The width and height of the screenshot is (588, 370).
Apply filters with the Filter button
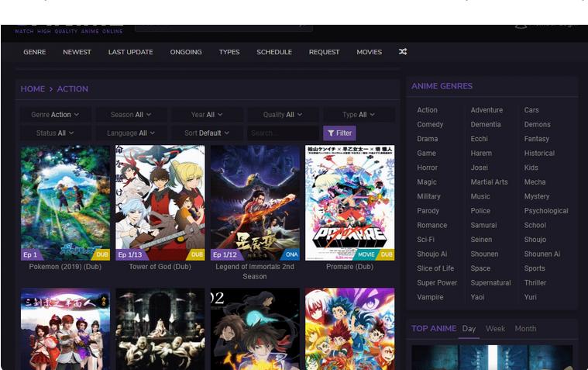pyautogui.click(x=340, y=133)
